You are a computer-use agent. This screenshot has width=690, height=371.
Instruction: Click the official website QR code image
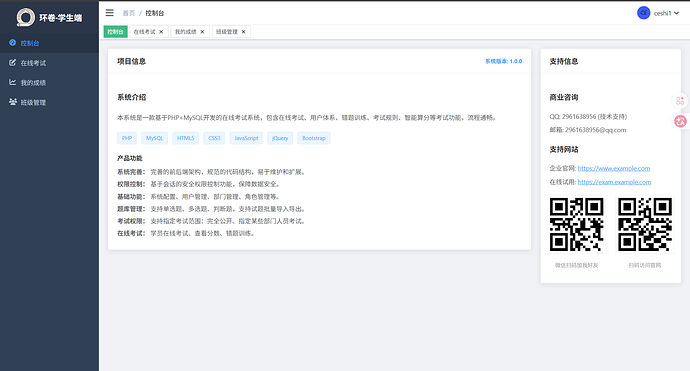[x=645, y=224]
